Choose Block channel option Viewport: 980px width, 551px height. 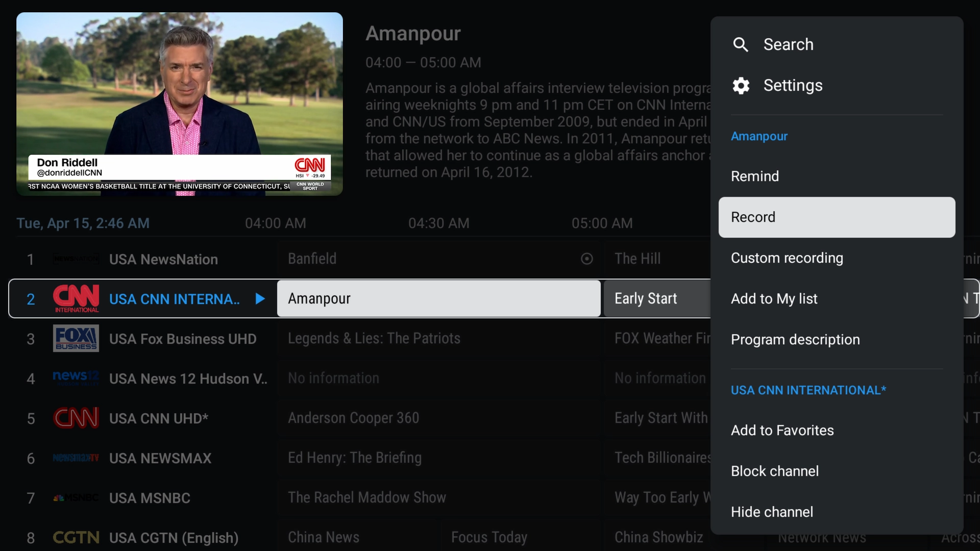point(837,471)
